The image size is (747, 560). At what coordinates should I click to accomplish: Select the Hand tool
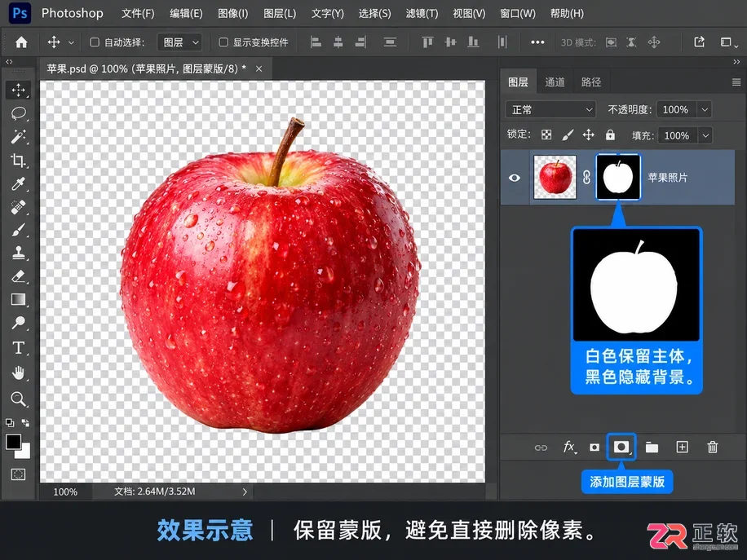click(18, 373)
